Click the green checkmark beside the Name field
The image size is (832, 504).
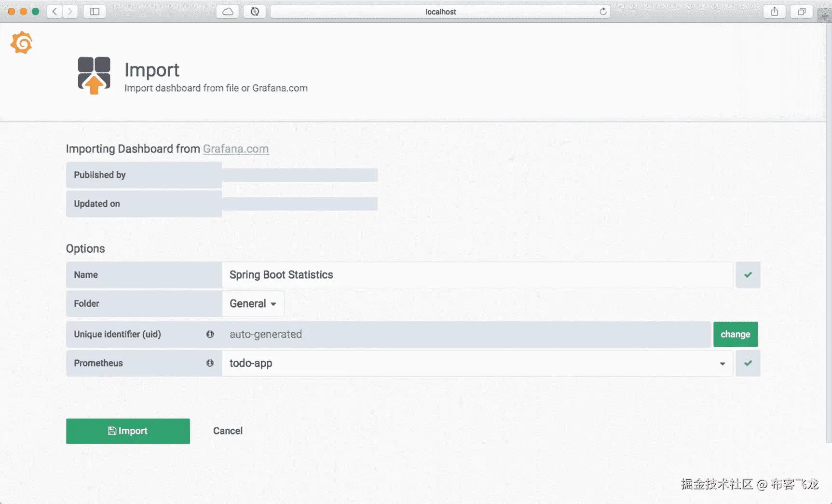(x=748, y=275)
